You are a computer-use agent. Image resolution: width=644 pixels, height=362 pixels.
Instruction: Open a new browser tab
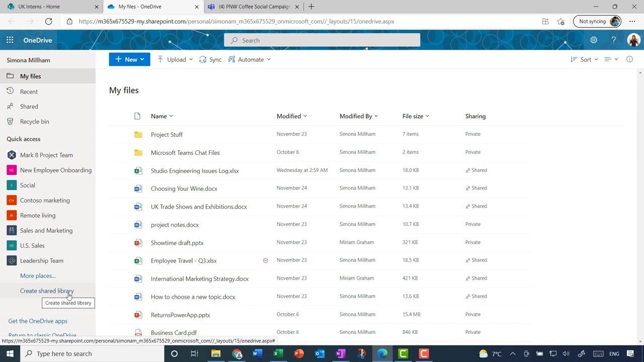[x=311, y=7]
